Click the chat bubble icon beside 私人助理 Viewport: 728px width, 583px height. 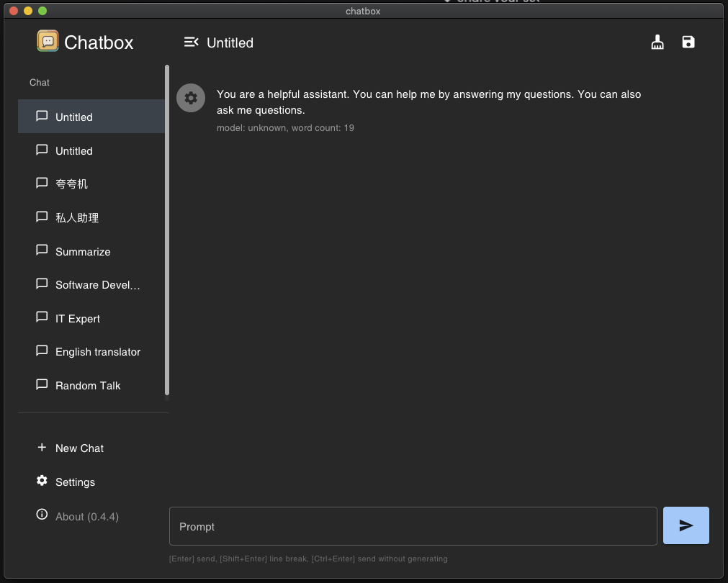point(42,217)
